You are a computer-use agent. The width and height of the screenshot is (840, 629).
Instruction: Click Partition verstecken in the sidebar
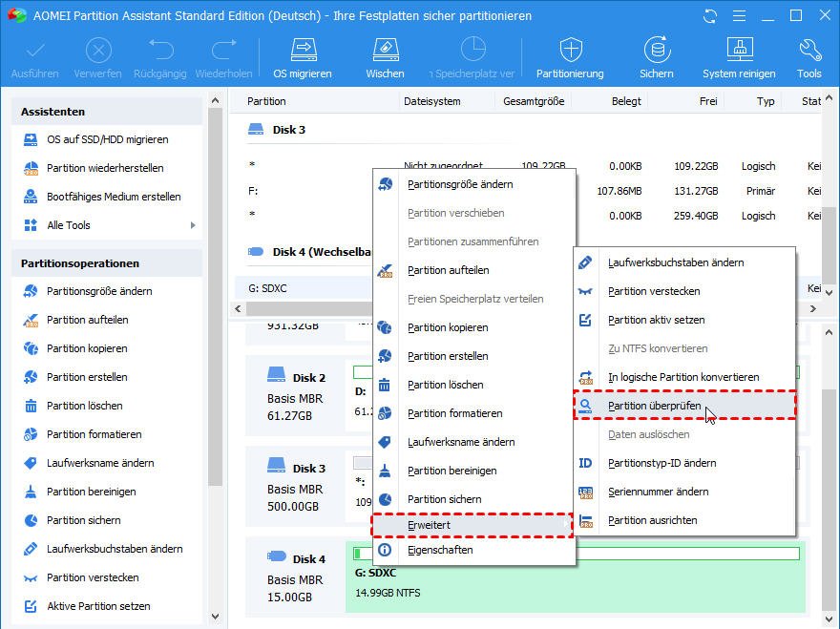pos(93,577)
